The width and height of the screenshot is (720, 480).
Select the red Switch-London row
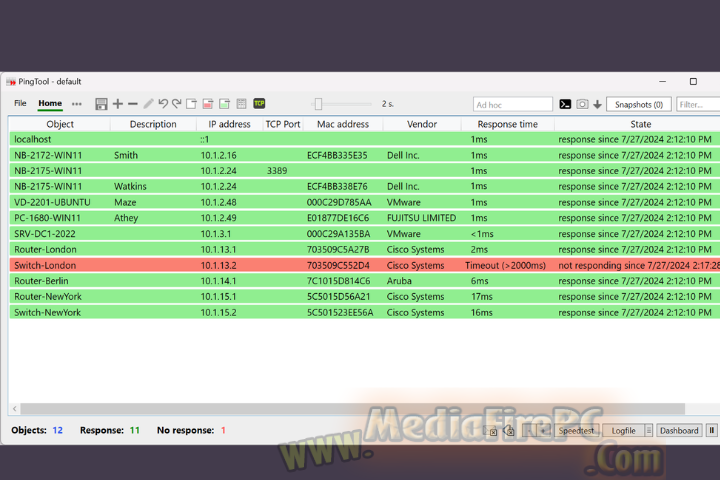click(x=365, y=265)
